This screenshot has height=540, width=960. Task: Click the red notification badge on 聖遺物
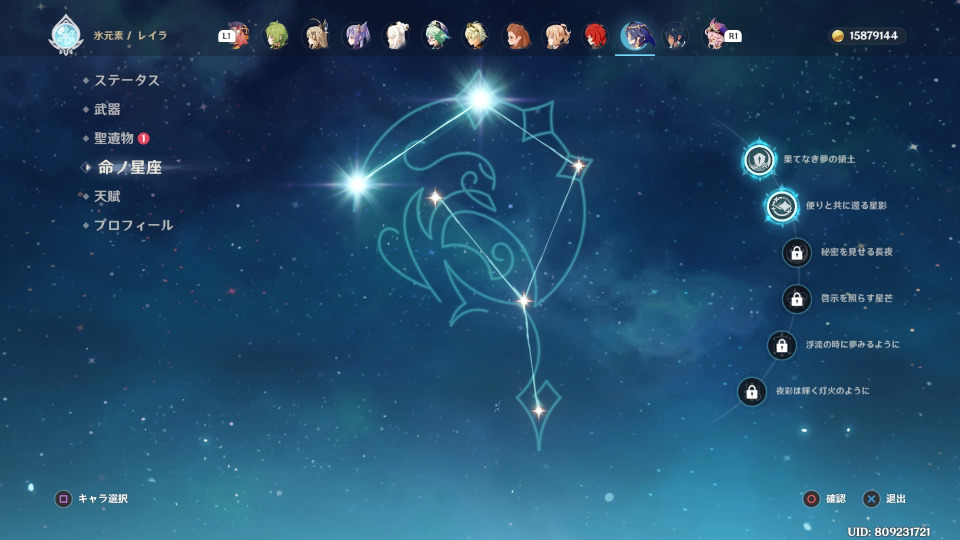[x=143, y=138]
